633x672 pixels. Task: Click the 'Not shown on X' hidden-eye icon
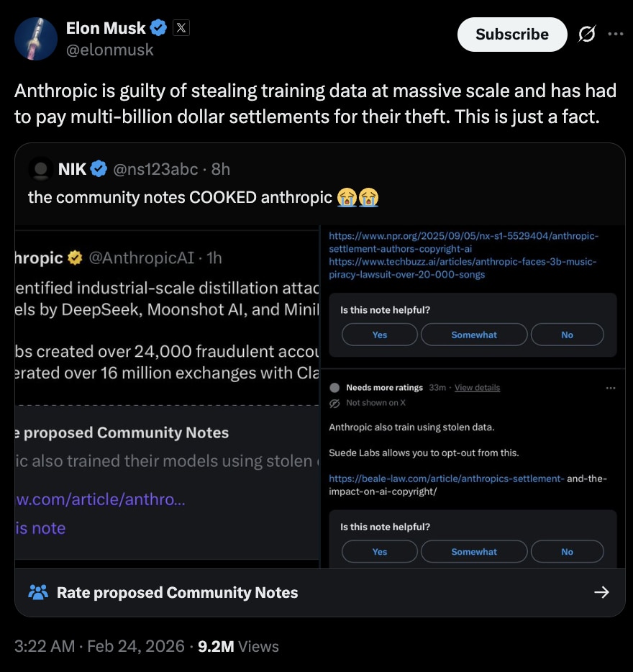(334, 404)
